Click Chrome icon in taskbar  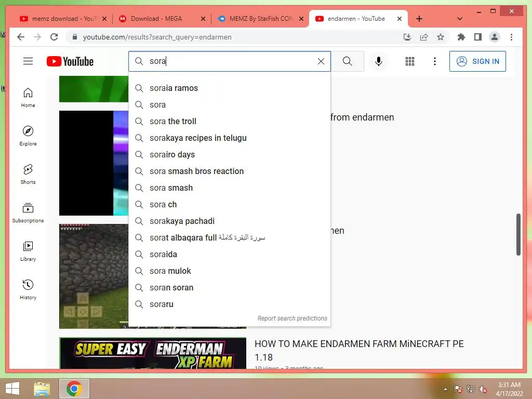pyautogui.click(x=74, y=389)
